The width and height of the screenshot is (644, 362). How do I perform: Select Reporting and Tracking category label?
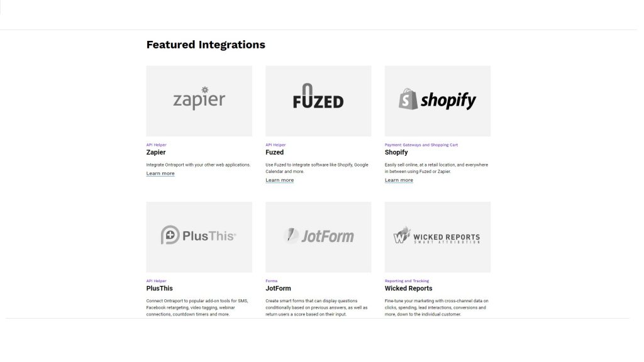407,281
